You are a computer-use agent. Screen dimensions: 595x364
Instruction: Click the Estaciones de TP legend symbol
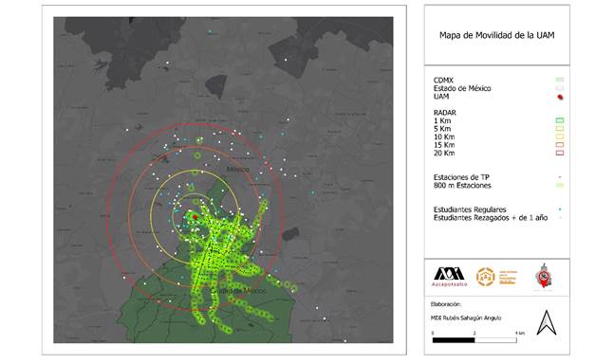click(560, 177)
